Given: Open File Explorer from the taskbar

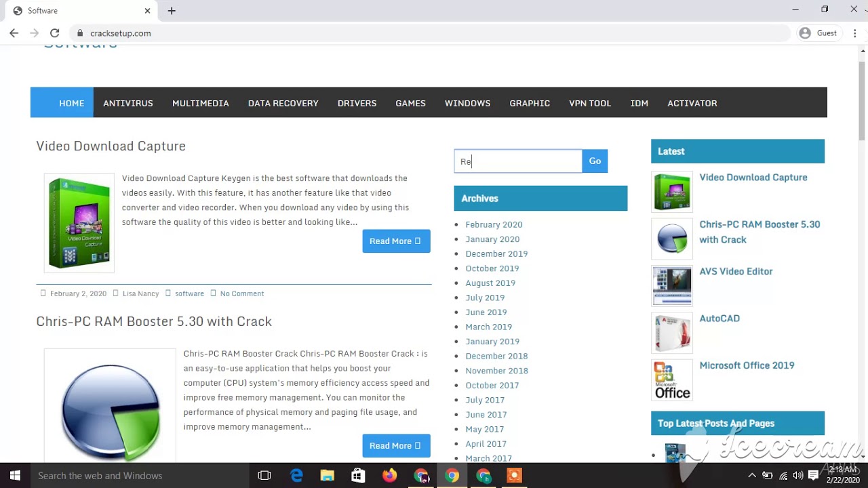Looking at the screenshot, I should 327,476.
